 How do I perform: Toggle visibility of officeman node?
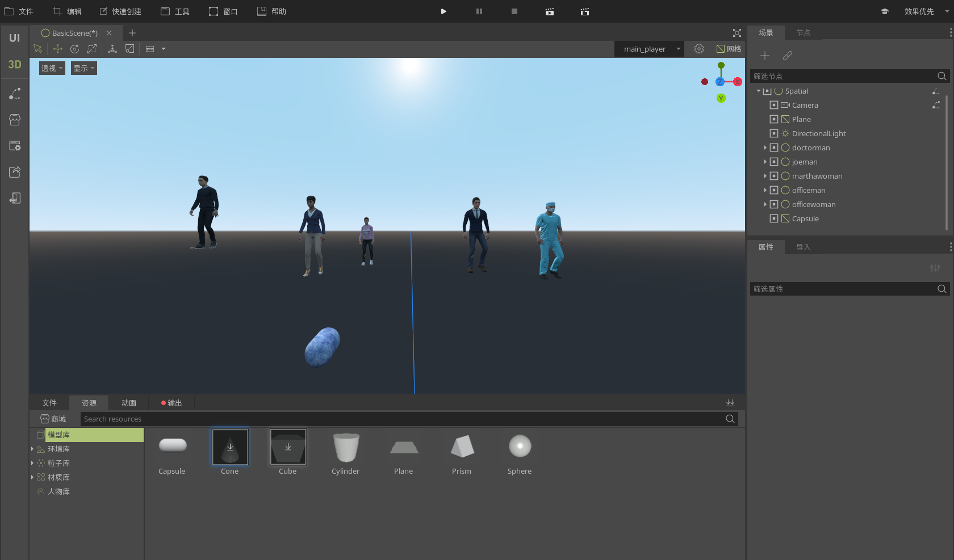pyautogui.click(x=773, y=190)
